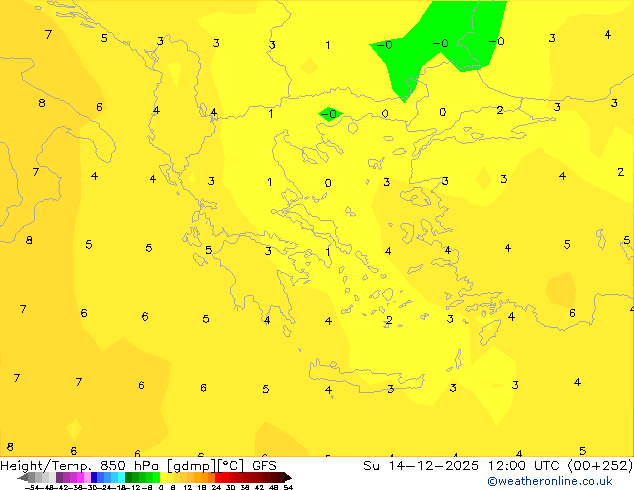Viewport: 634px width, 490px height.
Task: Click the GFS model label in the title
Action: 264,466
